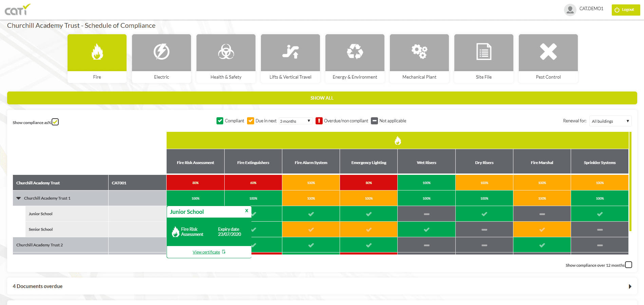The width and height of the screenshot is (644, 305).
Task: Click the CATI logo
Action: 17,10
